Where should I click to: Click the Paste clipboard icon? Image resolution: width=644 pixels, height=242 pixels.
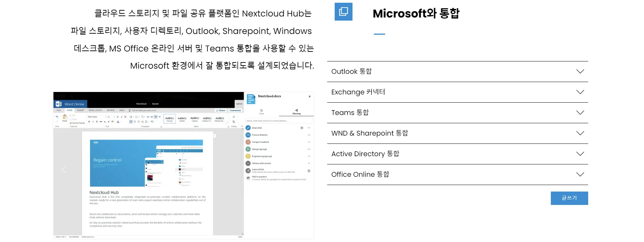click(x=65, y=117)
